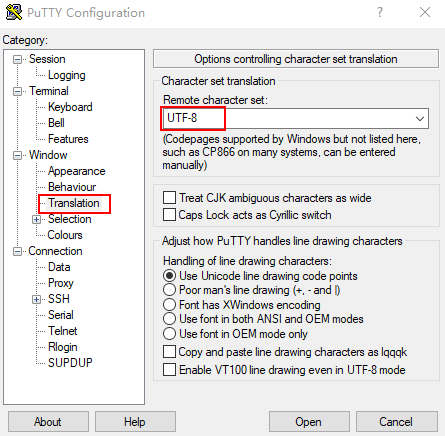Open the Appearance category

[x=77, y=171]
